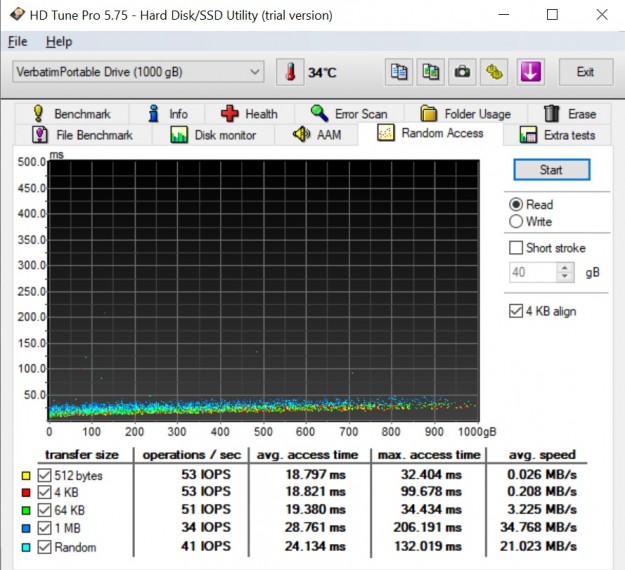Viewport: 625px width, 570px height.
Task: Open the File menu
Action: pos(18,42)
